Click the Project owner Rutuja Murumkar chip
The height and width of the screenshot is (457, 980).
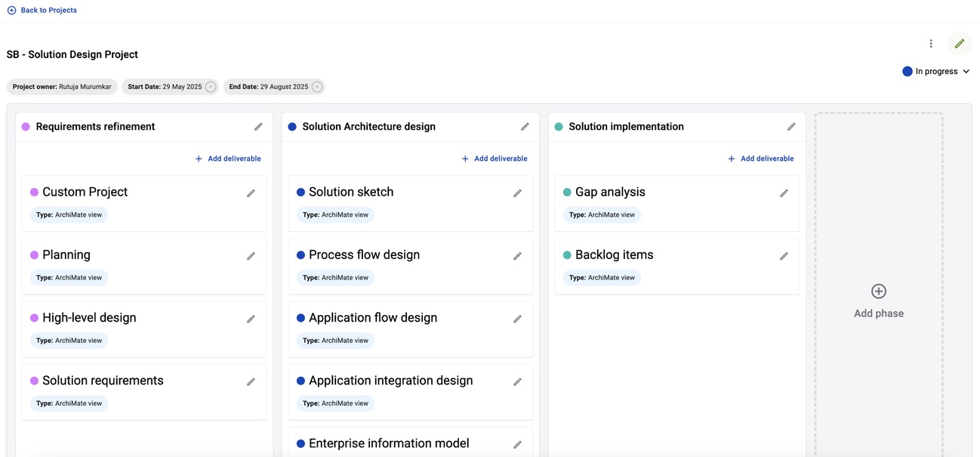click(x=62, y=87)
